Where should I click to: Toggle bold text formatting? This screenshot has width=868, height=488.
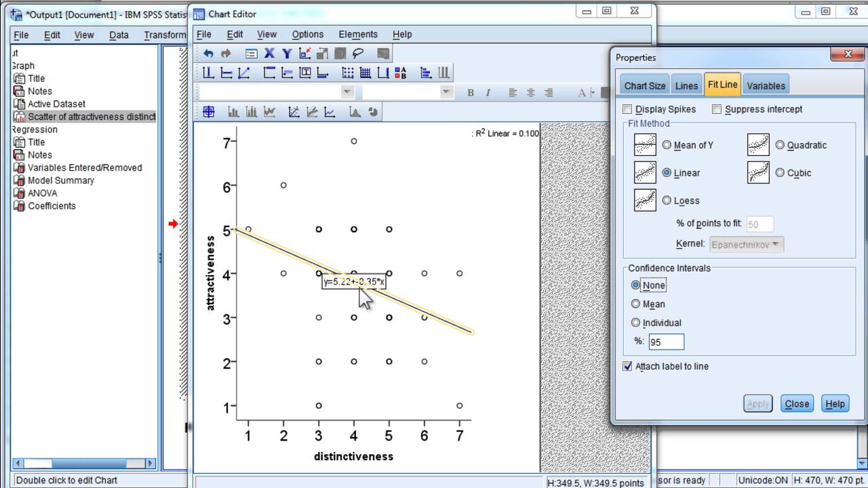(x=471, y=92)
